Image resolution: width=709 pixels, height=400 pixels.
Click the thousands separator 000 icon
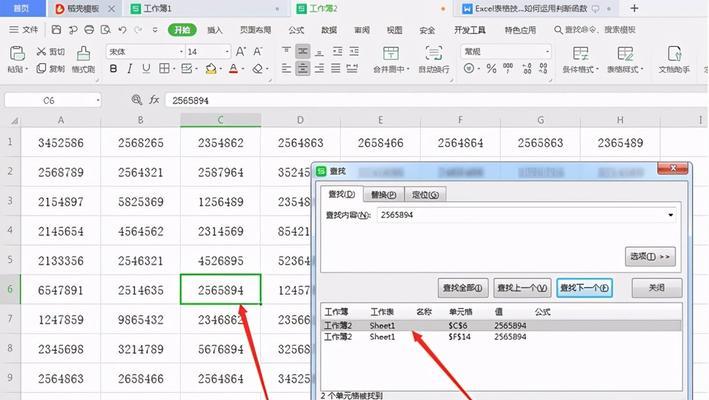click(508, 69)
